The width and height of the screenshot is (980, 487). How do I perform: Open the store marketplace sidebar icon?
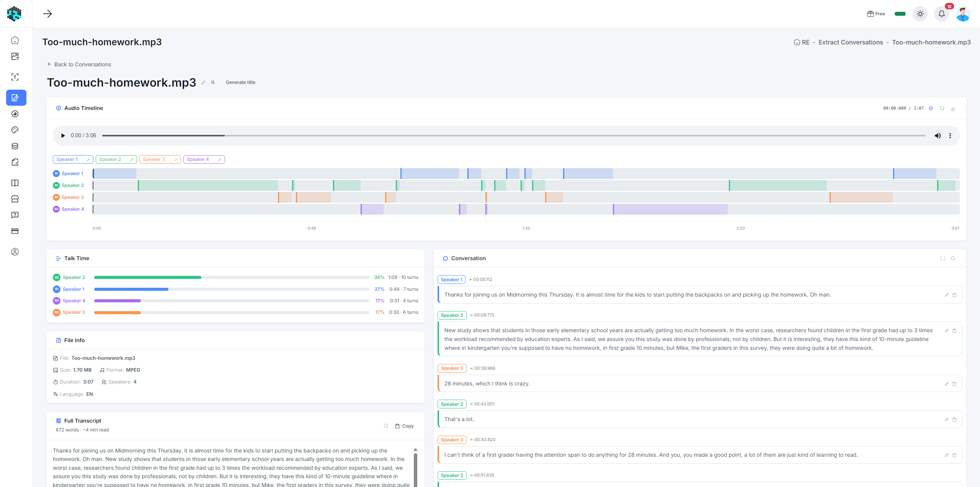pos(15,199)
